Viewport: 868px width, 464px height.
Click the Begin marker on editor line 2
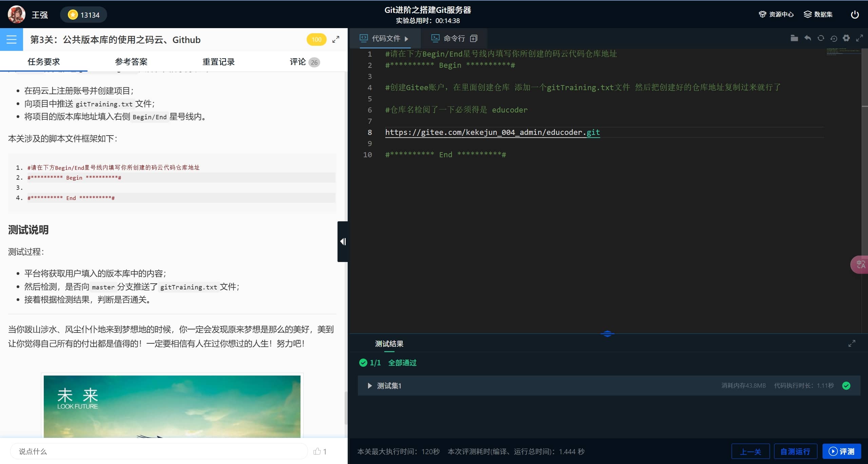tap(450, 65)
